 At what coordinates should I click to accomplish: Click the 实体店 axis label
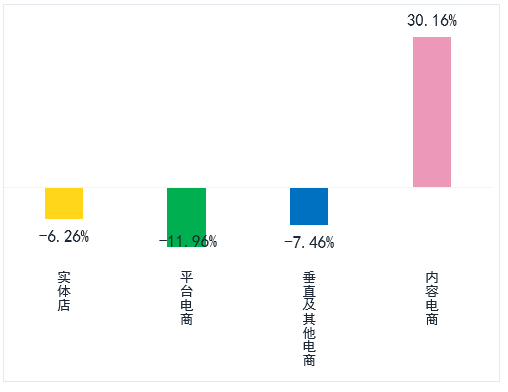point(64,291)
